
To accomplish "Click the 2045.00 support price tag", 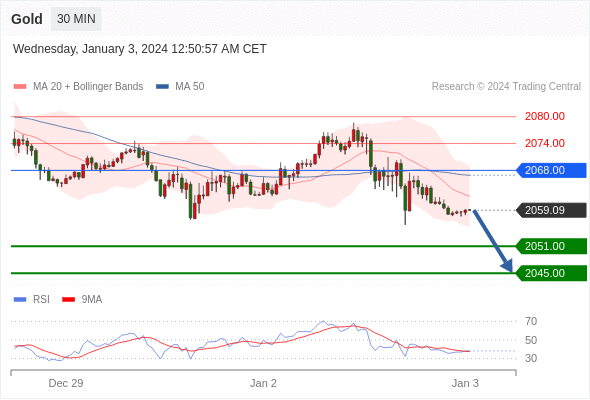I will pyautogui.click(x=551, y=273).
